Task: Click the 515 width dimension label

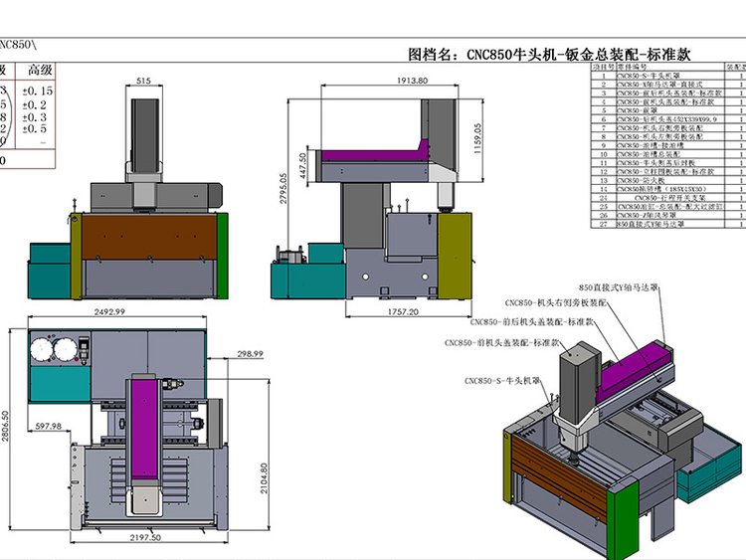Action: coord(143,81)
